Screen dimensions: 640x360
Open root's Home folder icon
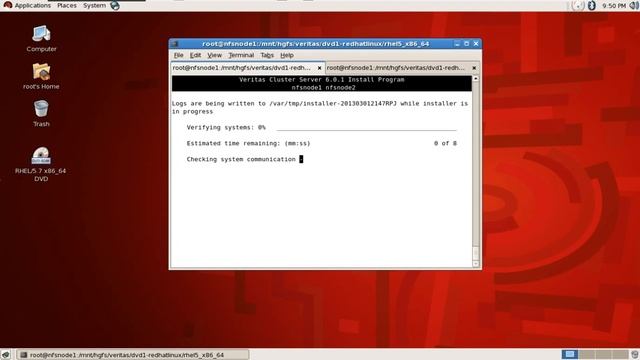pyautogui.click(x=41, y=76)
